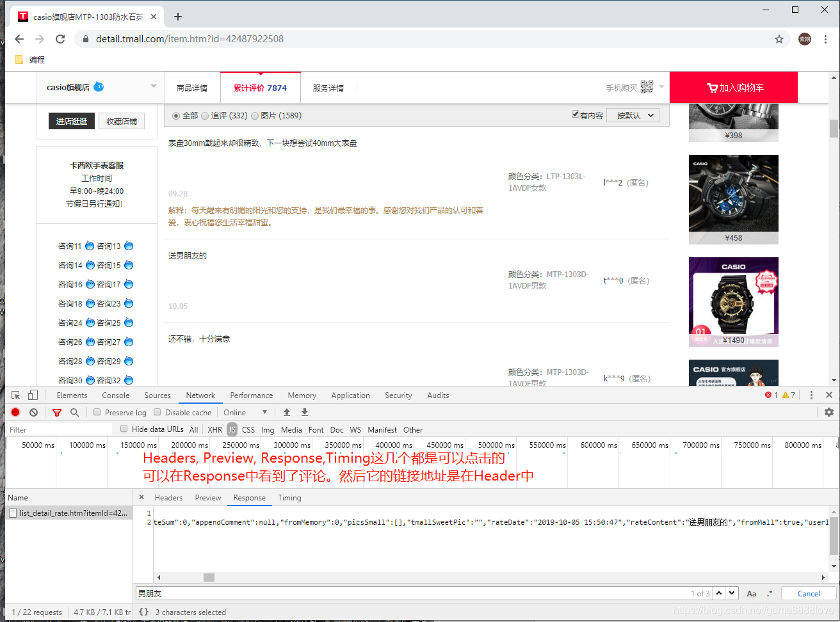The width and height of the screenshot is (840, 622).
Task: Click the browser back arrow
Action: point(19,39)
